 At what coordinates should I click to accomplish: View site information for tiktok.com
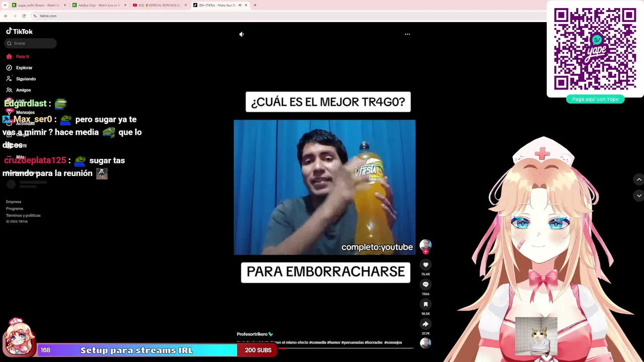(35, 16)
